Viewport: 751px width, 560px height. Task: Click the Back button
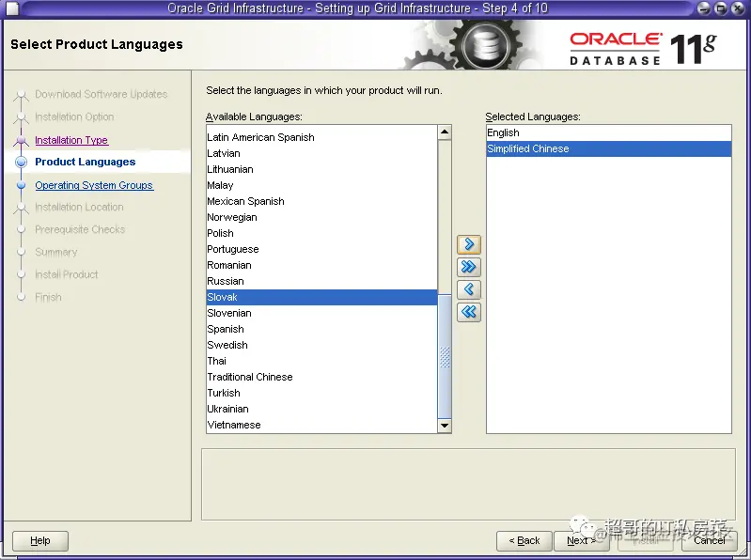(524, 541)
